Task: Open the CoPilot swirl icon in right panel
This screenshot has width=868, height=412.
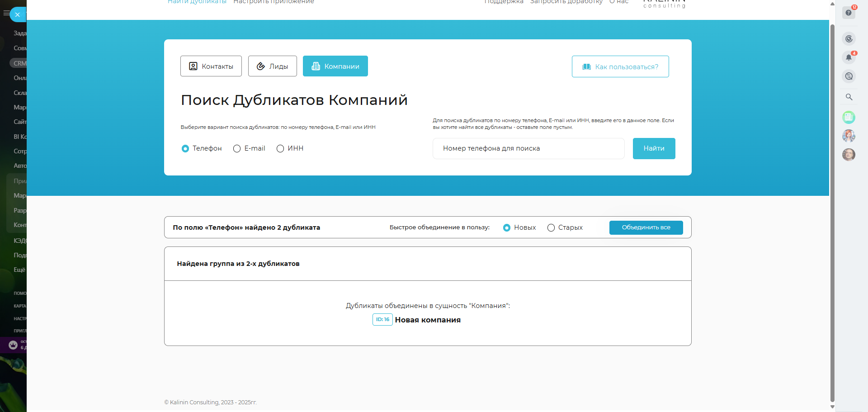Action: pyautogui.click(x=849, y=39)
